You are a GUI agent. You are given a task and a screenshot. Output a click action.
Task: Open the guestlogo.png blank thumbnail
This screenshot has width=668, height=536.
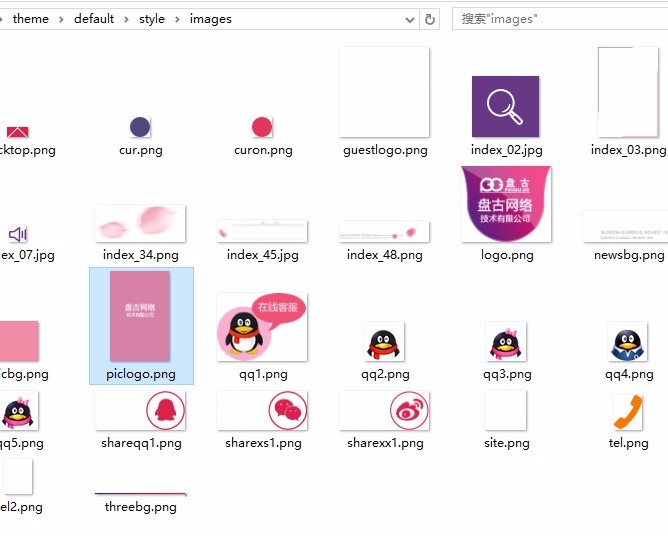(384, 92)
